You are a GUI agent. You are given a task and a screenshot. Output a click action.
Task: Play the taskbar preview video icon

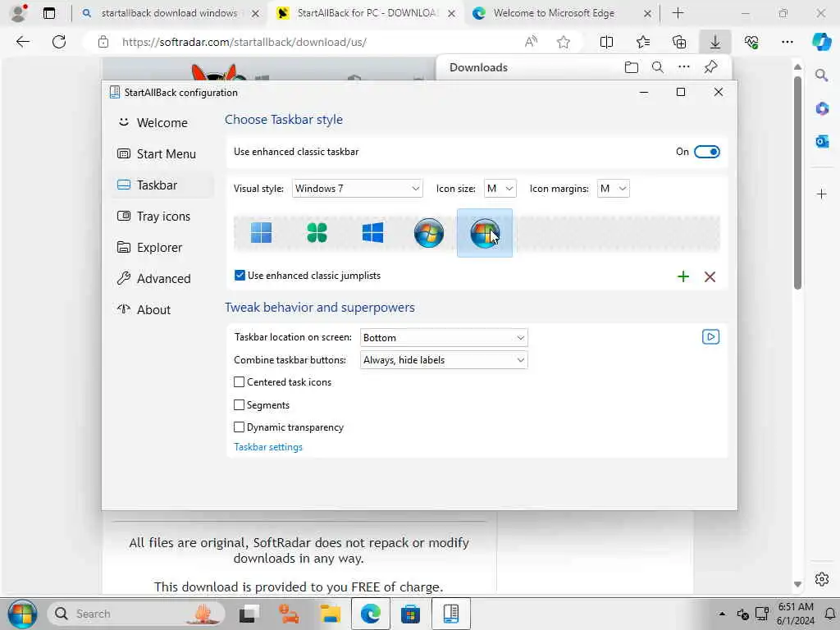point(710,337)
